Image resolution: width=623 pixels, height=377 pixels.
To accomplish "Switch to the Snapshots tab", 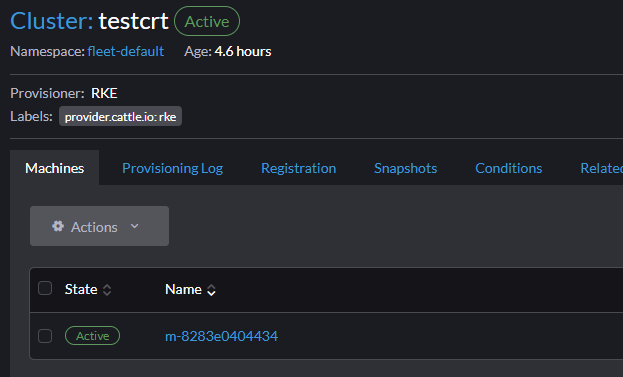I will coord(405,168).
